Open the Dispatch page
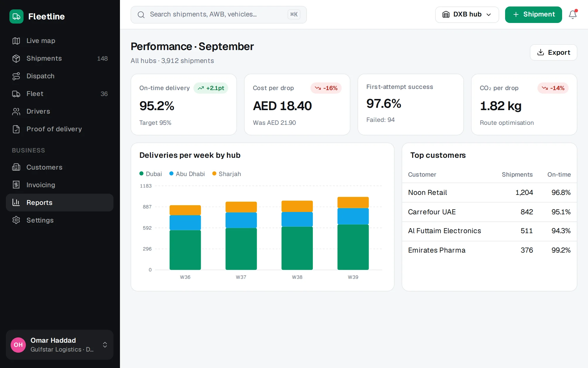Image resolution: width=588 pixels, height=368 pixels. point(60,76)
